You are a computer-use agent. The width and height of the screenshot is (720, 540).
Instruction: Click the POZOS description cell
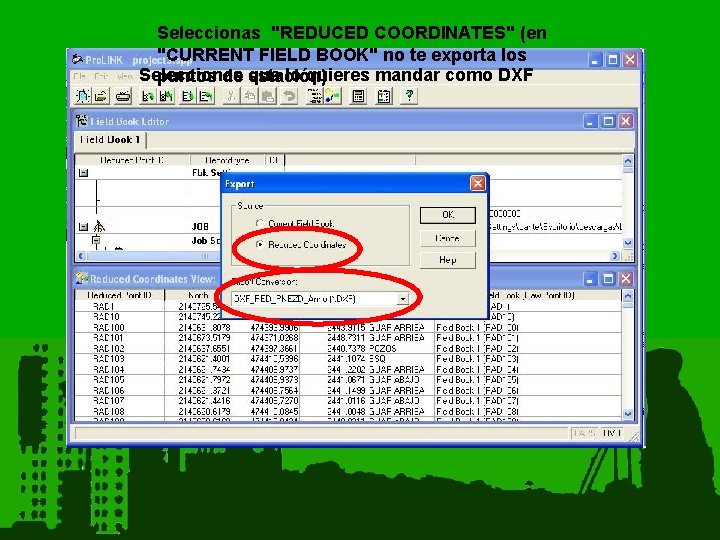[x=382, y=349]
